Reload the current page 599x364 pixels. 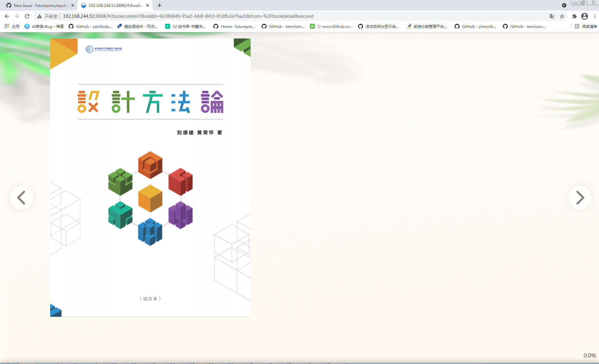[x=27, y=16]
